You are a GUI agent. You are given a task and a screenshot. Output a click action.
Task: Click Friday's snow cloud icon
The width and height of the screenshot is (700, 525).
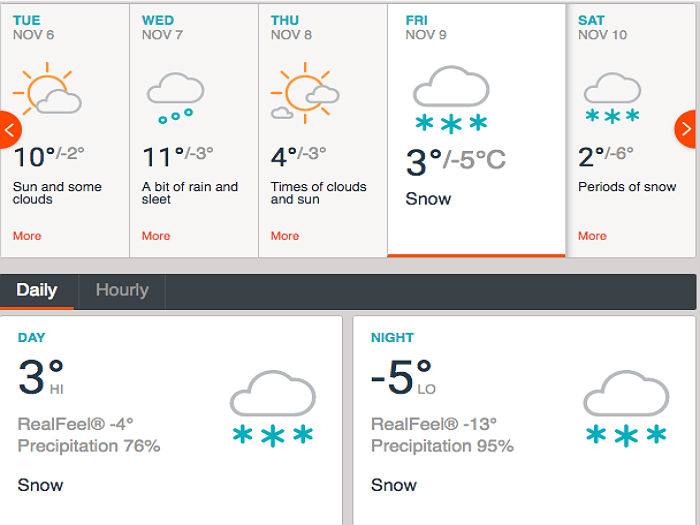coord(451,100)
